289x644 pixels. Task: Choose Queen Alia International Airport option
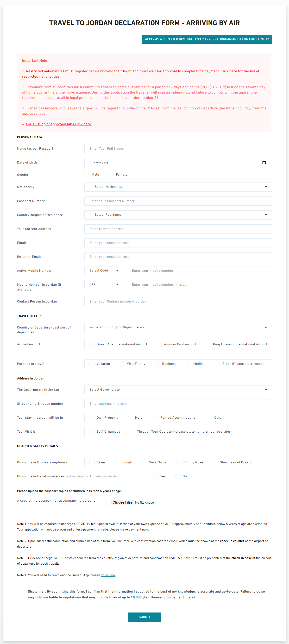pyautogui.click(x=92, y=344)
